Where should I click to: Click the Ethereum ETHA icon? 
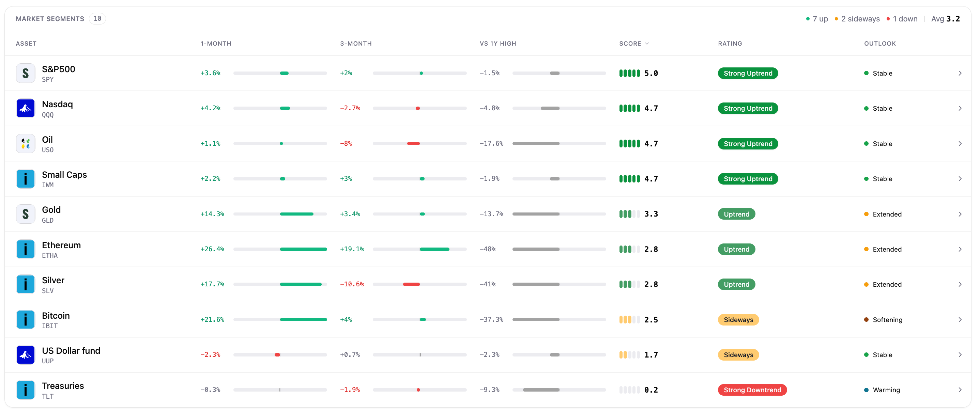coord(26,249)
